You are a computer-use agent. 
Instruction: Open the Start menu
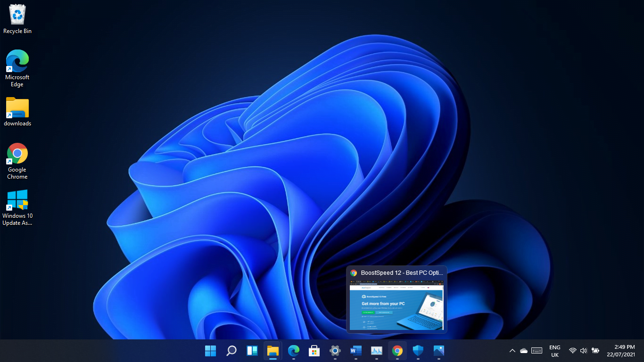(x=210, y=351)
